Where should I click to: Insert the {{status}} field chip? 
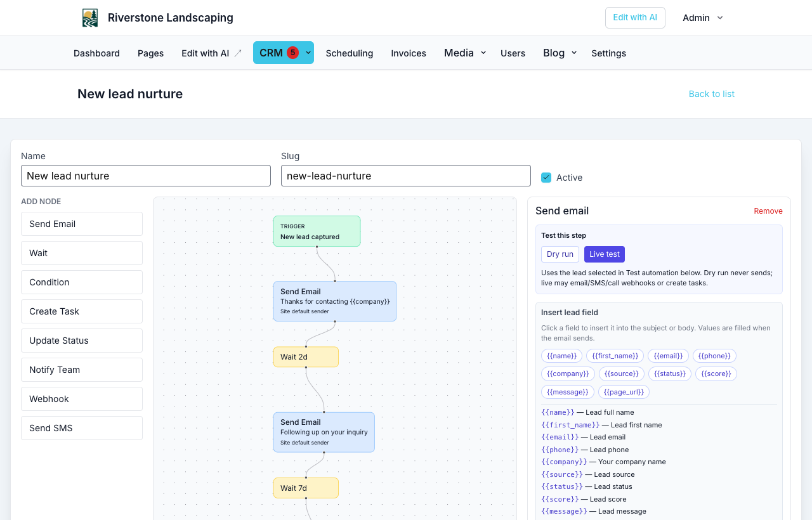pyautogui.click(x=670, y=374)
